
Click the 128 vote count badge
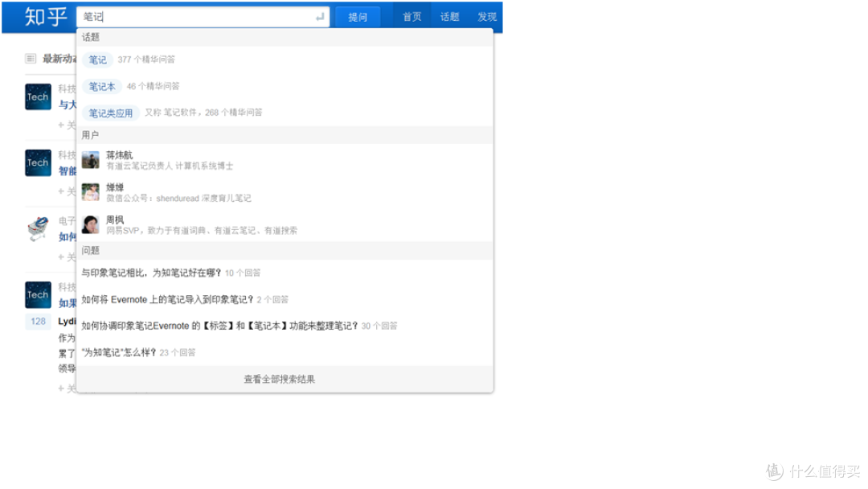(x=39, y=321)
